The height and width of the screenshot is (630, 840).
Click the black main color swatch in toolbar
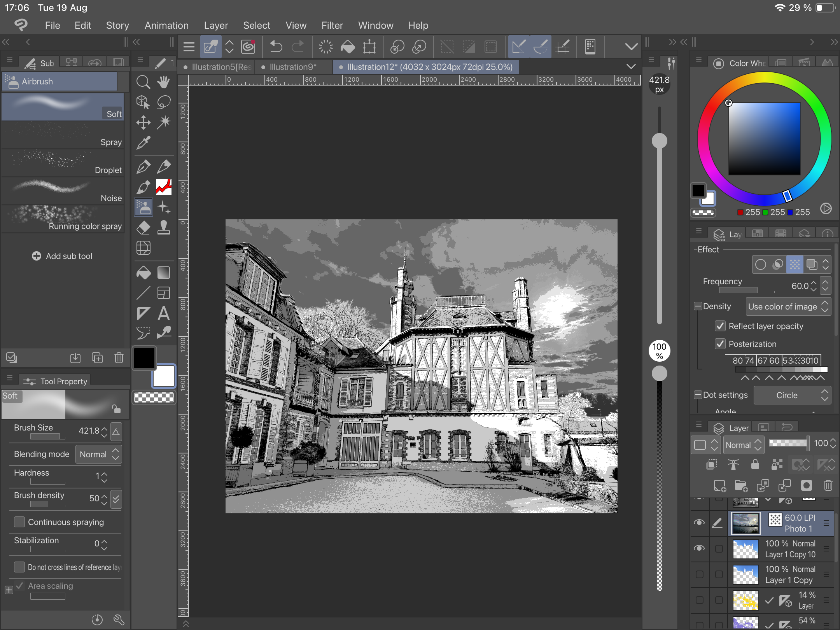pyautogui.click(x=144, y=358)
